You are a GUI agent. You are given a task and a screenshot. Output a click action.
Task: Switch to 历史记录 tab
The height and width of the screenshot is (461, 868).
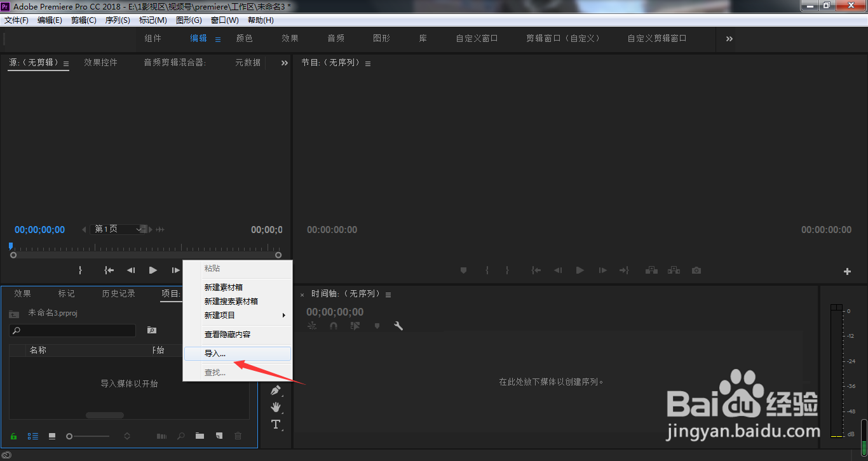point(119,293)
